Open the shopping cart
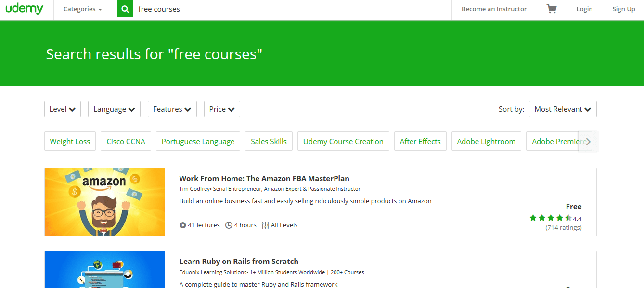The height and width of the screenshot is (288, 644). 552,9
